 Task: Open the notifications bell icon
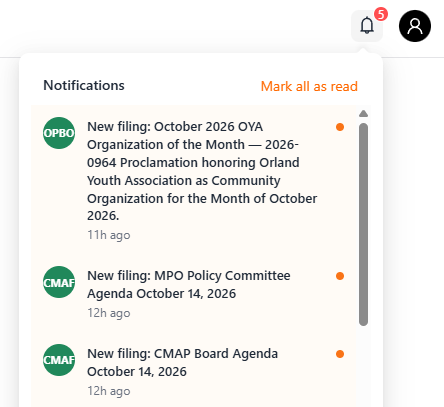click(x=367, y=26)
